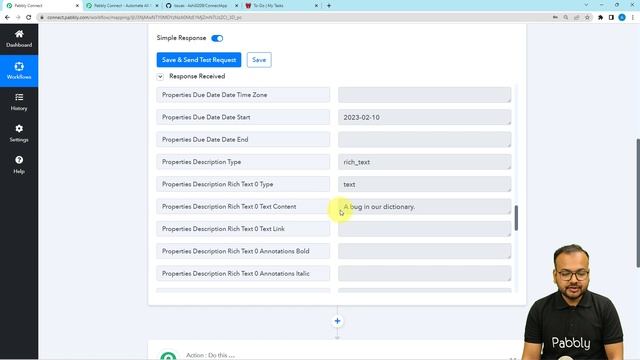Click Save & Send Test Request
640x360 pixels.
point(199,60)
